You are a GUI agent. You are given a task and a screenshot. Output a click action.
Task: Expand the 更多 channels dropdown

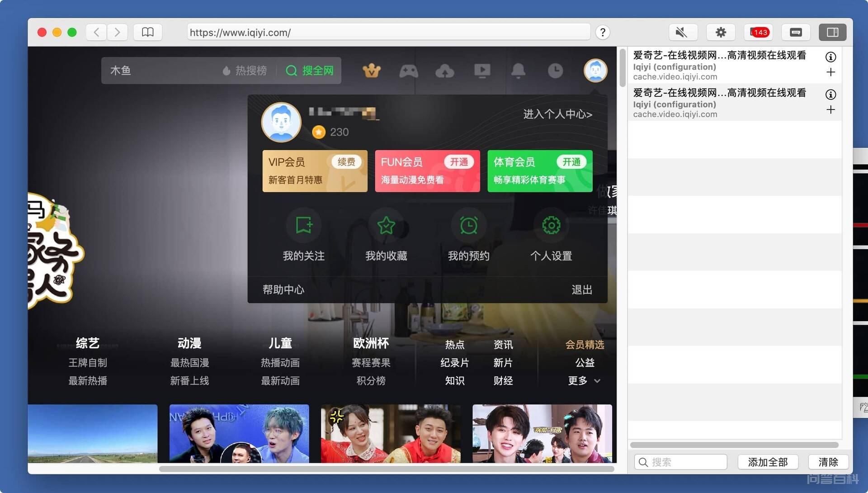(x=584, y=381)
